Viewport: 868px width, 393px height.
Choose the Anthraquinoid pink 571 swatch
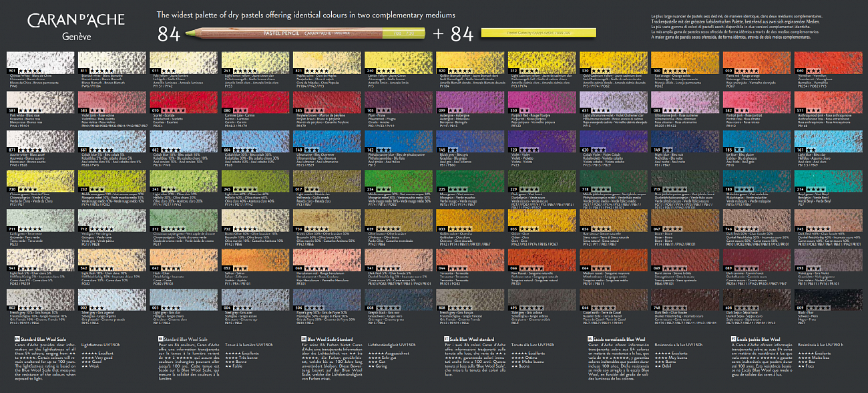pos(829,101)
